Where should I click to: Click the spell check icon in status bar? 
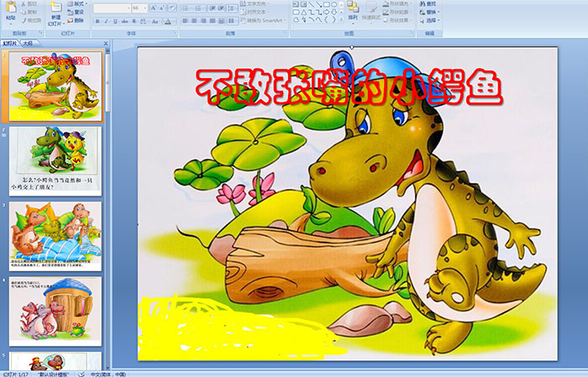[x=81, y=374]
